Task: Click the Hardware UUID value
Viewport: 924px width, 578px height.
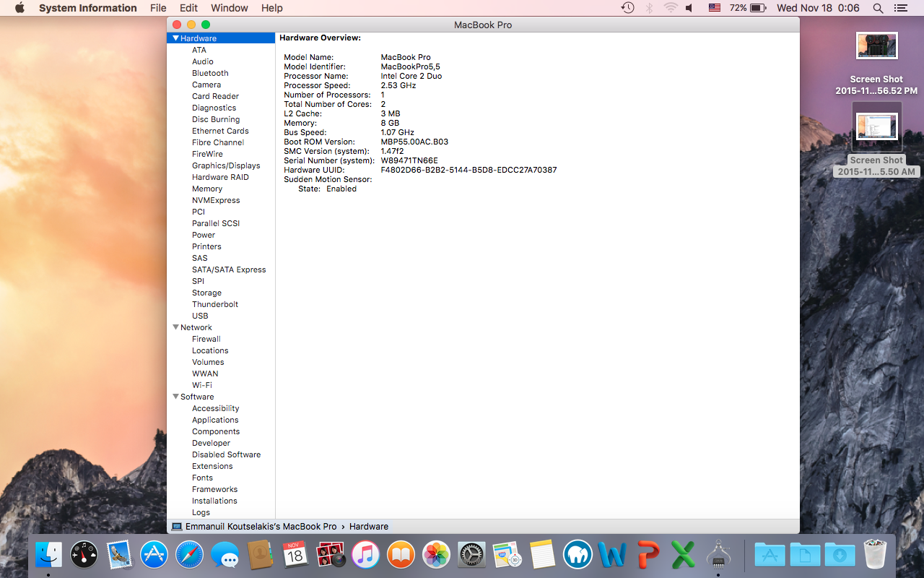Action: (x=469, y=170)
